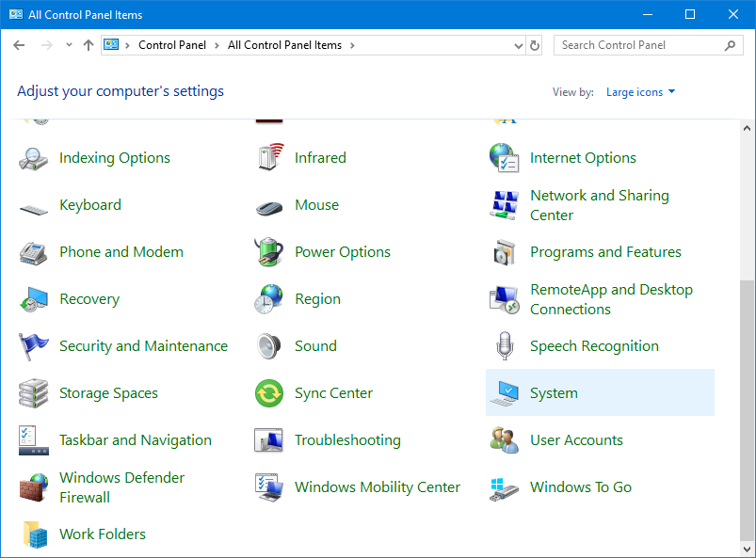Expand the chevron before Control Panel breadcrumb
Image resolution: width=756 pixels, height=558 pixels.
tap(128, 45)
